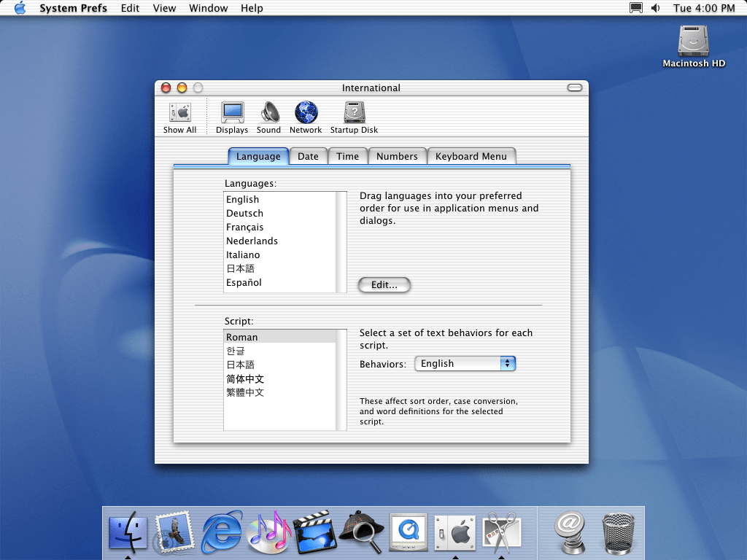Toggle the toolbar with the oval button
The width and height of the screenshot is (747, 560).
pos(575,87)
